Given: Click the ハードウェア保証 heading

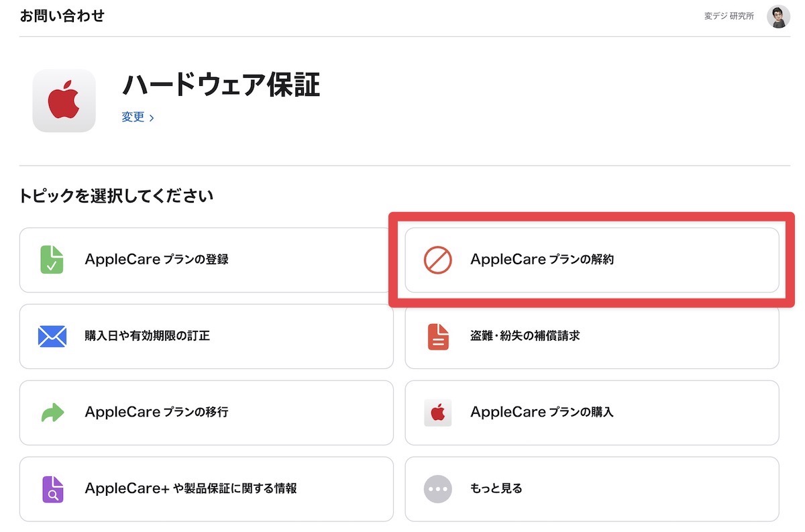Looking at the screenshot, I should (221, 85).
